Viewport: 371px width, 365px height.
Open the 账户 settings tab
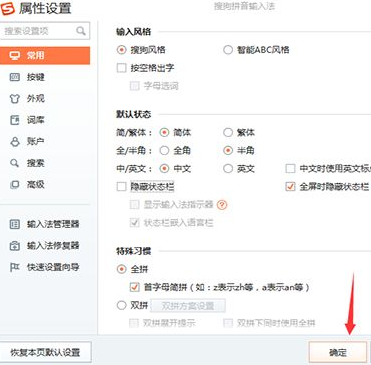coord(45,142)
